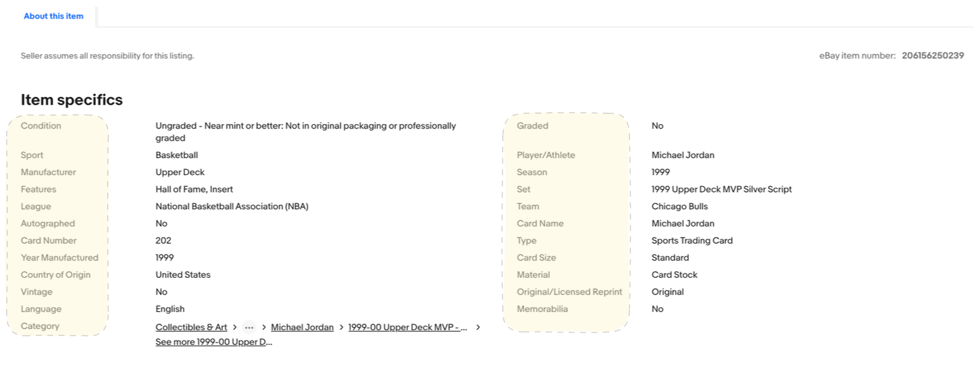The image size is (980, 365).
Task: Select the Original reprint value
Action: tap(668, 292)
